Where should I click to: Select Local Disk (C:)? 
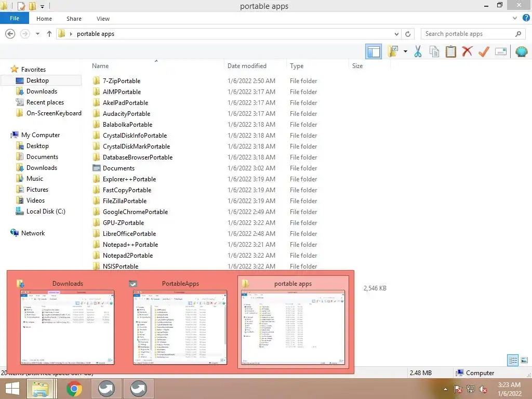pos(46,211)
